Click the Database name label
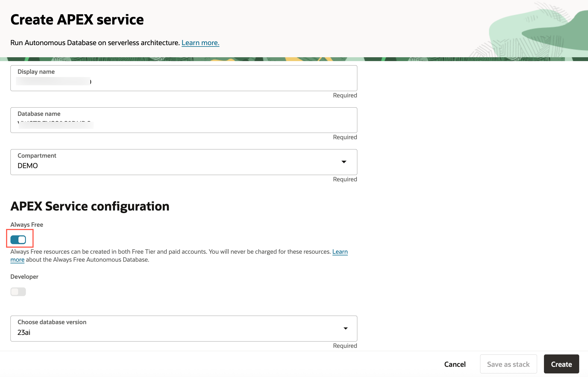This screenshot has width=588, height=377. point(39,114)
